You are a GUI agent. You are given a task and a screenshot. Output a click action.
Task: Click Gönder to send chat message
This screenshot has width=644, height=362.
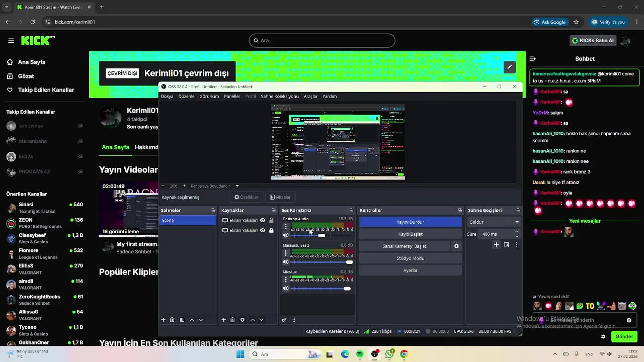(624, 337)
